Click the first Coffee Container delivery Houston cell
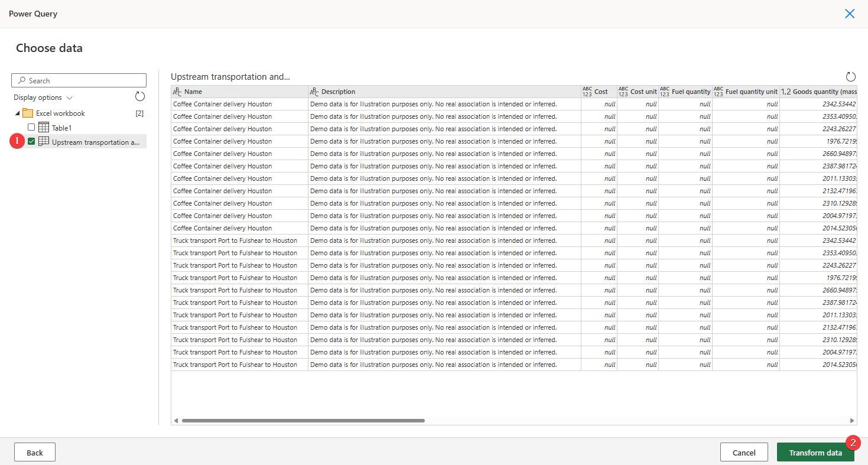The image size is (868, 465). (x=239, y=104)
